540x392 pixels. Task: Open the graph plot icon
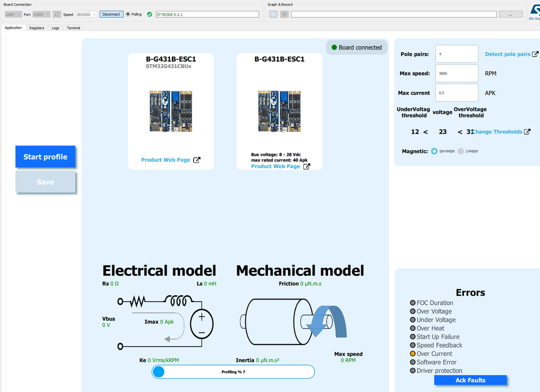tap(274, 15)
